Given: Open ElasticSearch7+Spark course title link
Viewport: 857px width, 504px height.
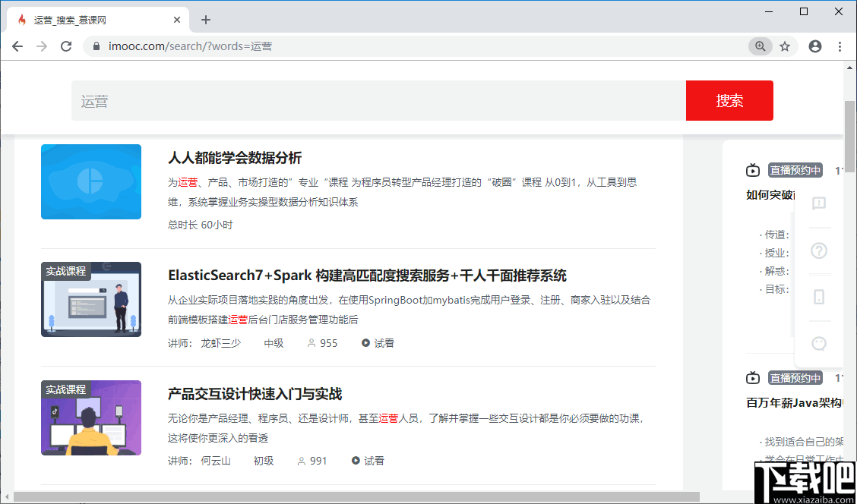Looking at the screenshot, I should pyautogui.click(x=367, y=276).
